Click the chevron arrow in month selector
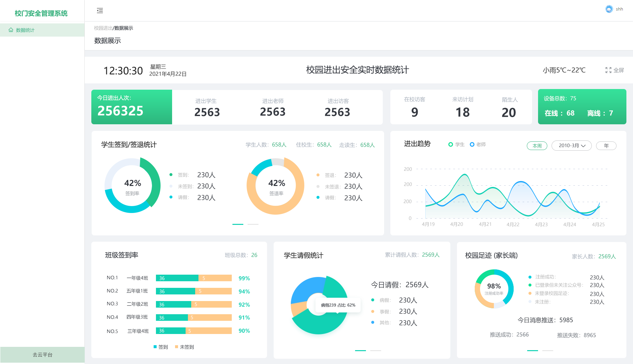633x364 pixels. point(584,146)
